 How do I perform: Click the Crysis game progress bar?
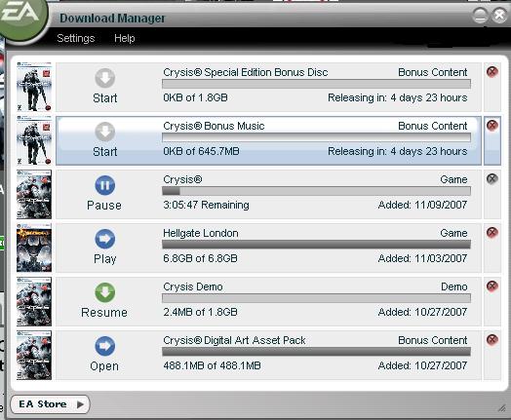click(x=316, y=191)
